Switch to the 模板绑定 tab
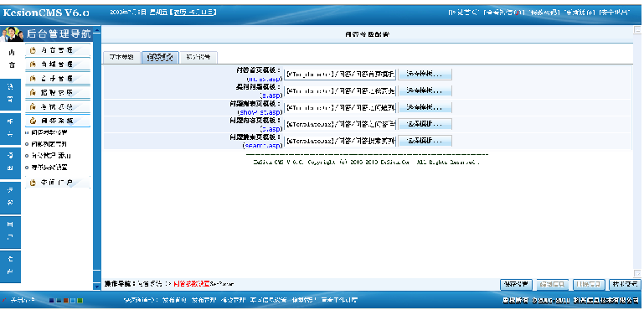The width and height of the screenshot is (644, 310). point(160,58)
